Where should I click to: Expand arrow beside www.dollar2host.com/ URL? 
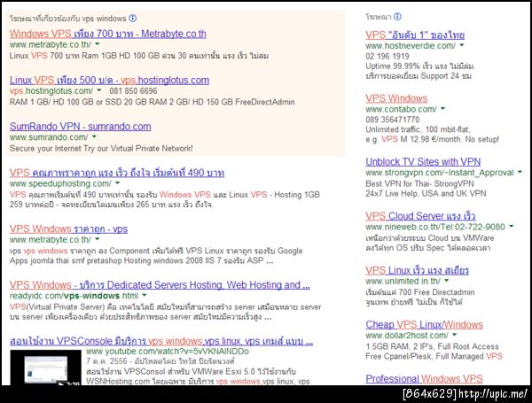[x=454, y=335]
